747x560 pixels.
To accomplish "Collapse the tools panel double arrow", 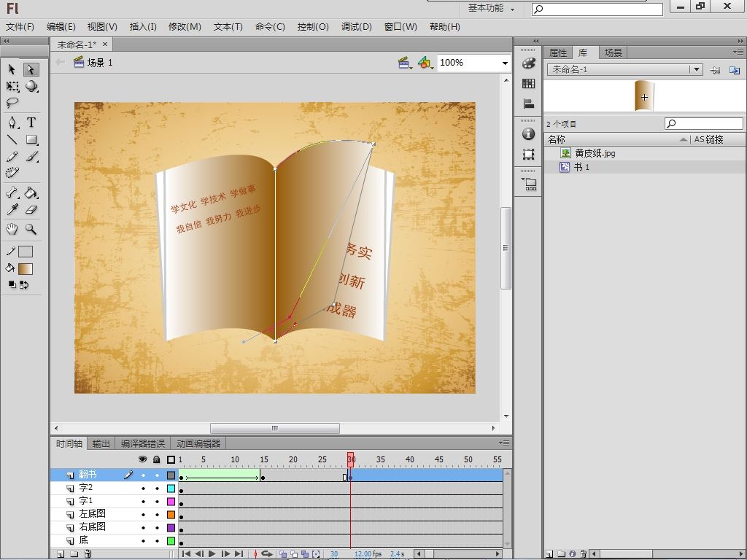I will (6, 42).
